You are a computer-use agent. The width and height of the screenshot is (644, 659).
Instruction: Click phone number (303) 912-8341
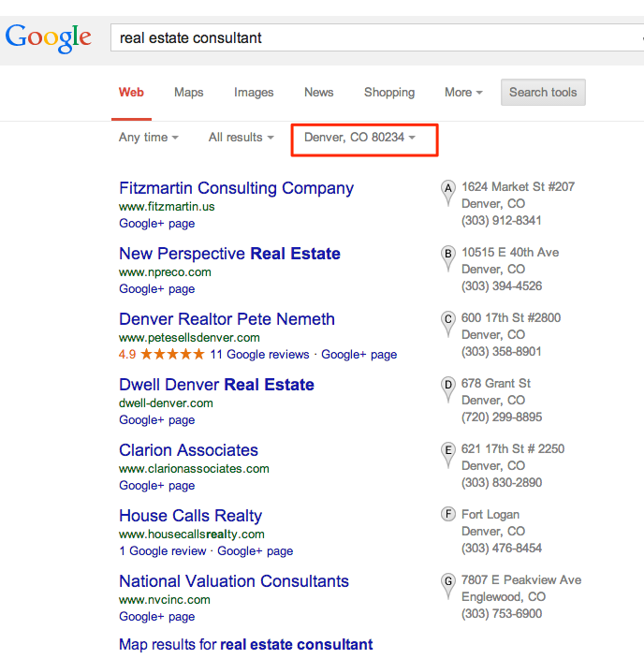point(501,220)
